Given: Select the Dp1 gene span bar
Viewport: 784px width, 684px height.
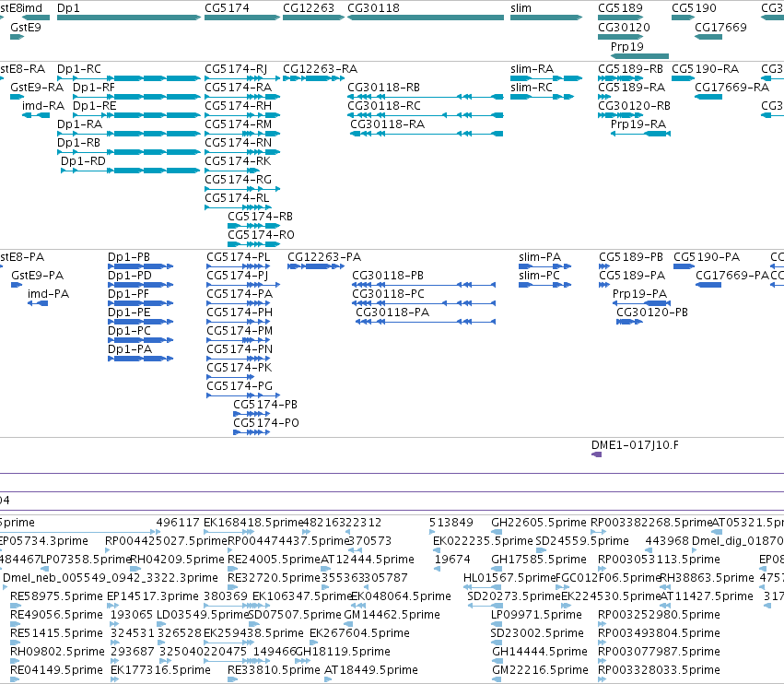Looking at the screenshot, I should [x=129, y=18].
